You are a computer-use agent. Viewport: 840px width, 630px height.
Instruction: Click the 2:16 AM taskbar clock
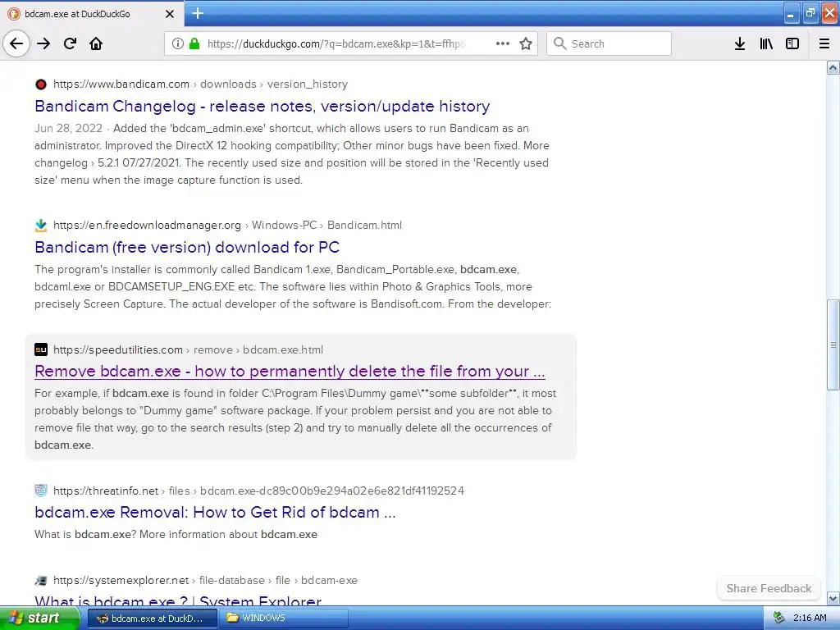[810, 619]
